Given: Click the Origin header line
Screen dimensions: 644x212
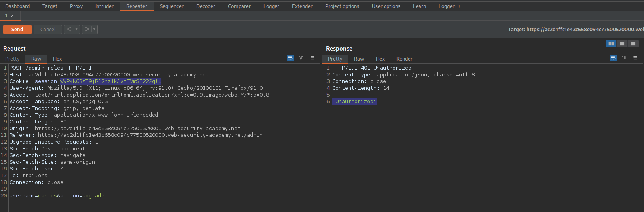Looking at the screenshot, I should click(125, 129).
